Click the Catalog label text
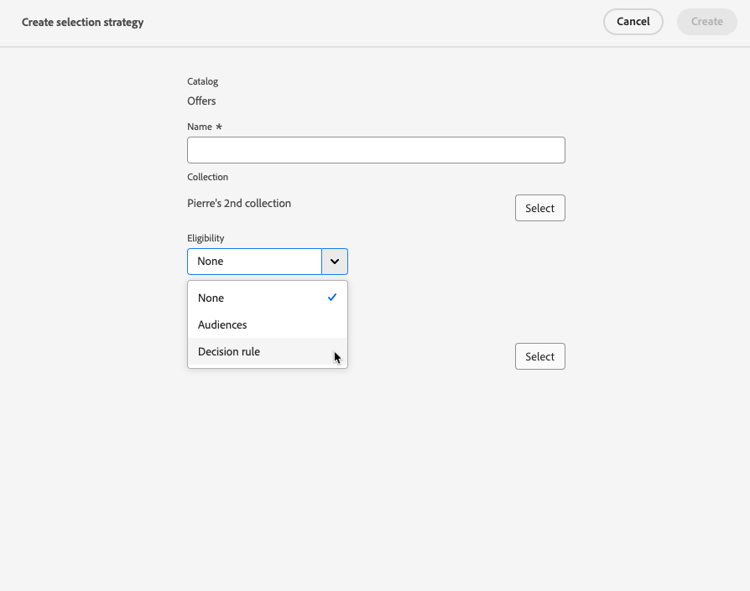Screen dimensions: 750x591 click(x=202, y=81)
